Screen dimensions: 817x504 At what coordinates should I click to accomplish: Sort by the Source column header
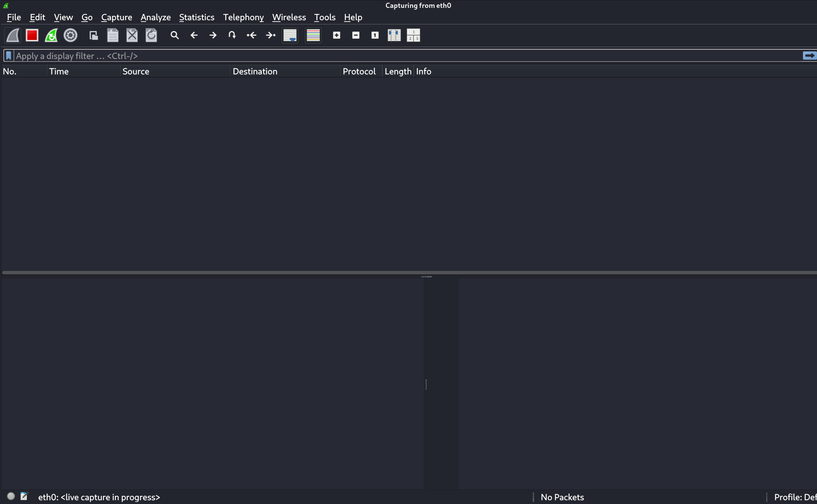pyautogui.click(x=176, y=71)
